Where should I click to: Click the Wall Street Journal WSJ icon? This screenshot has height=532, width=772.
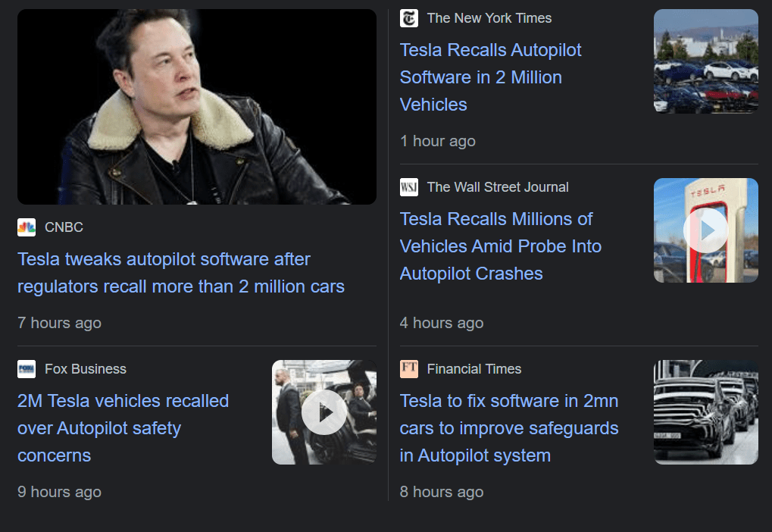pos(409,187)
